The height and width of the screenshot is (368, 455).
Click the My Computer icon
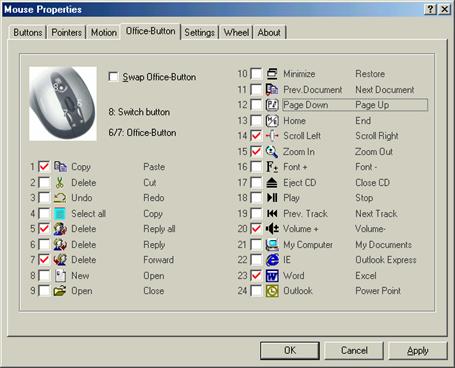tap(272, 245)
